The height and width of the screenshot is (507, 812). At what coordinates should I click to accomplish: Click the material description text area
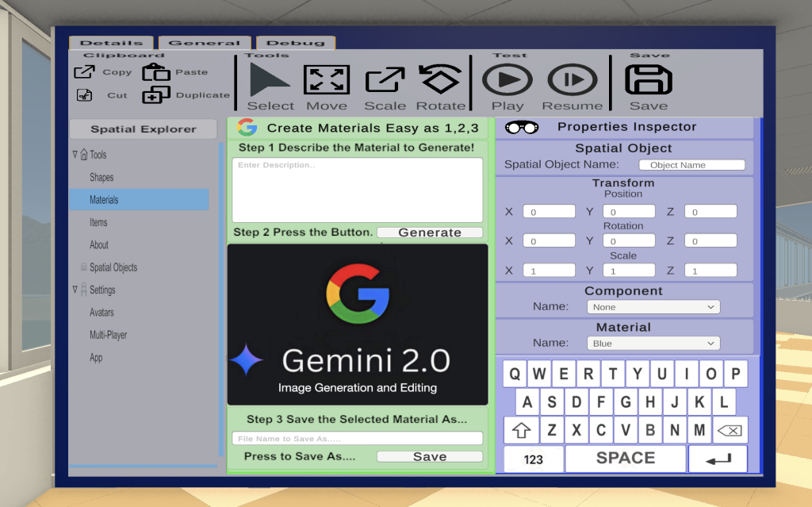358,190
